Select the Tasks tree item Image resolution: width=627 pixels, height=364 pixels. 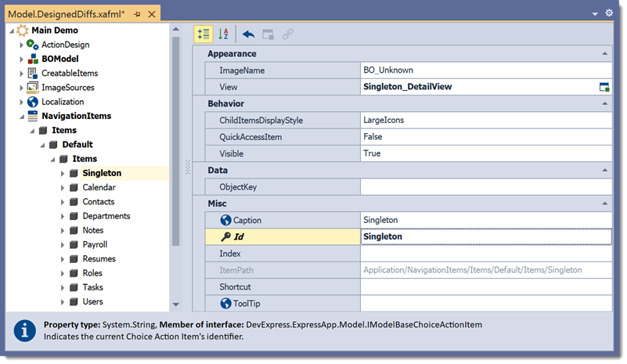coord(93,287)
